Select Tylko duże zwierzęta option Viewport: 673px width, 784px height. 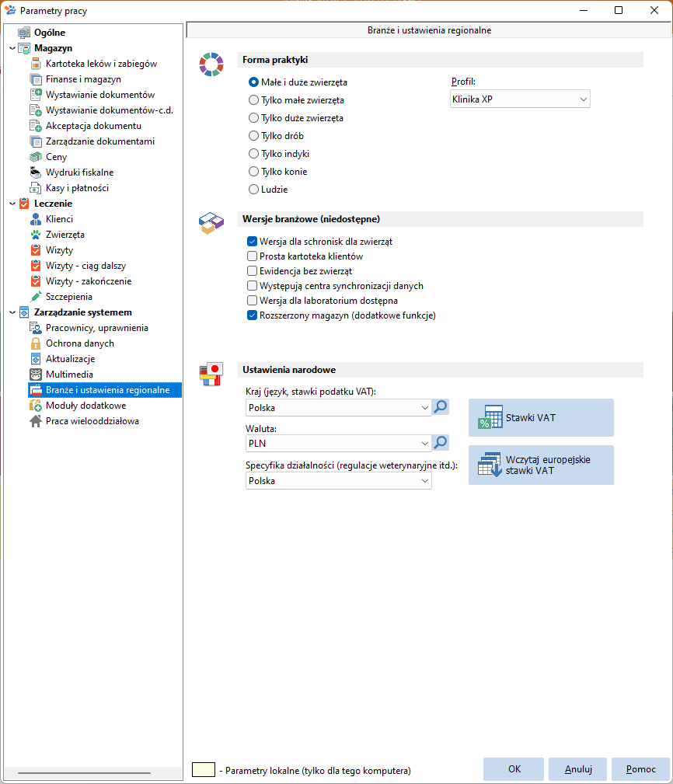(x=253, y=118)
